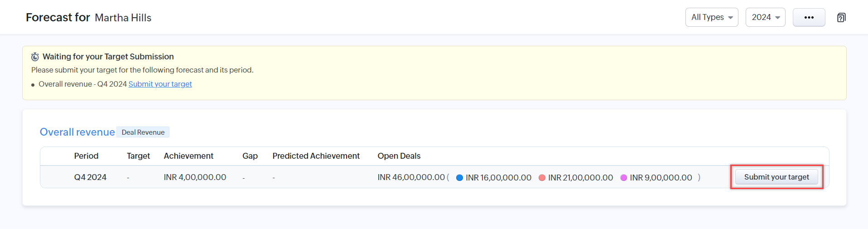This screenshot has height=229, width=868.
Task: Click the Open Deals column header
Action: pyautogui.click(x=399, y=156)
